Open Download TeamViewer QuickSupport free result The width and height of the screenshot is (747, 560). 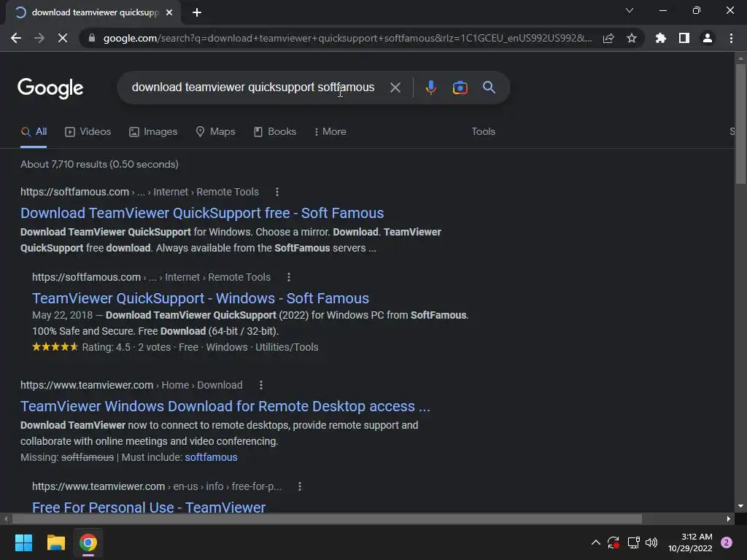pyautogui.click(x=202, y=213)
